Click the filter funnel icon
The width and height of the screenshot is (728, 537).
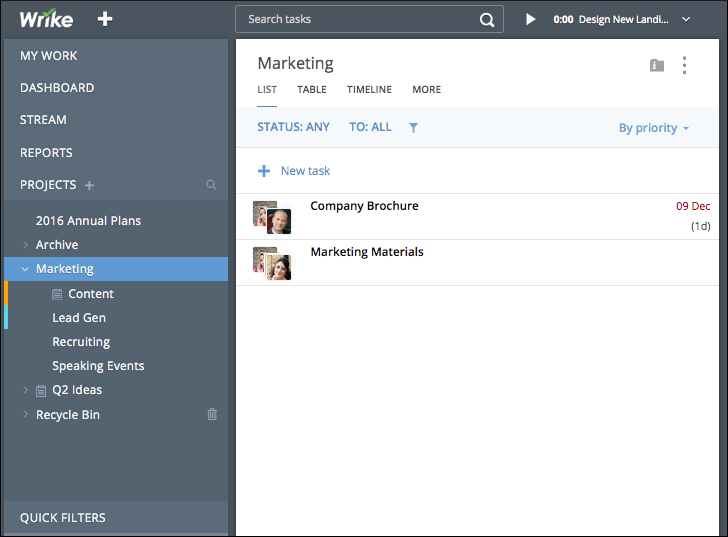pyautogui.click(x=413, y=128)
